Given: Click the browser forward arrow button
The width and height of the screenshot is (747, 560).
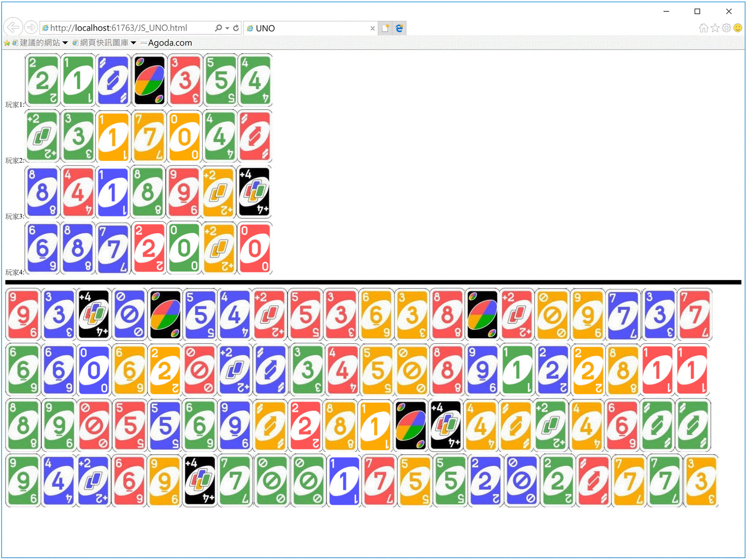Looking at the screenshot, I should pyautogui.click(x=31, y=27).
